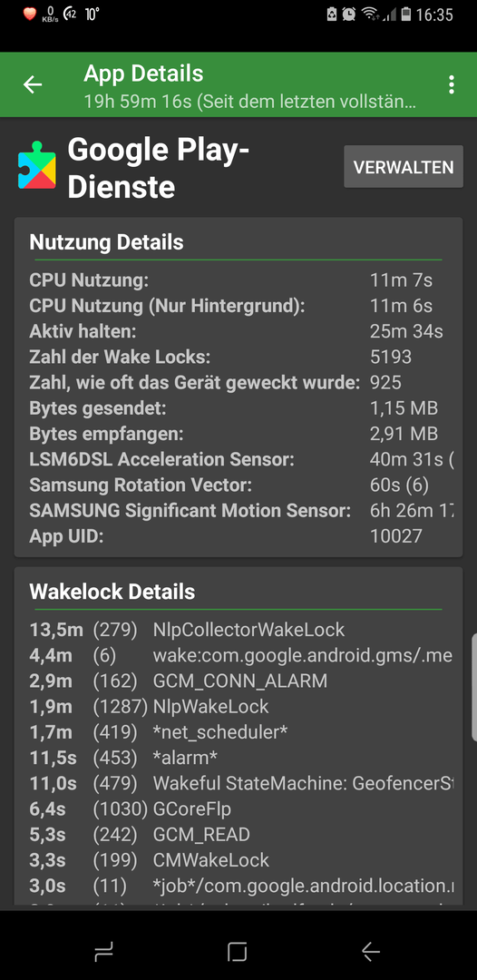Tap the heart icon in the status bar

coord(29,14)
